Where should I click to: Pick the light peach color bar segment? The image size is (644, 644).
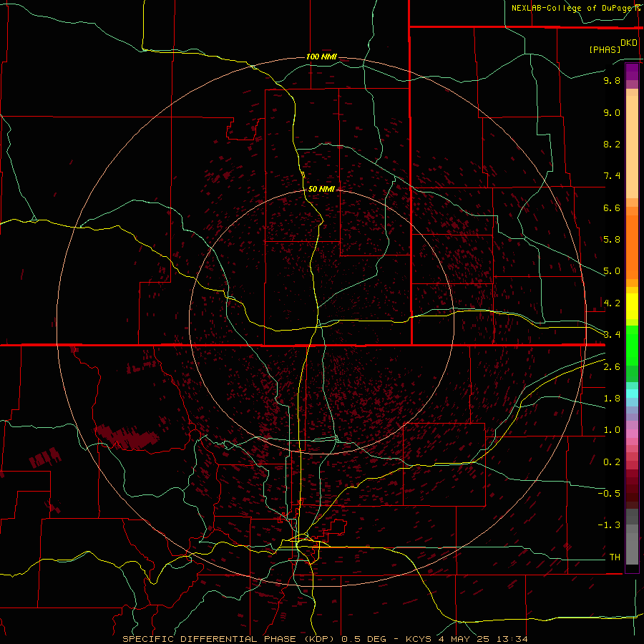pyautogui.click(x=632, y=147)
